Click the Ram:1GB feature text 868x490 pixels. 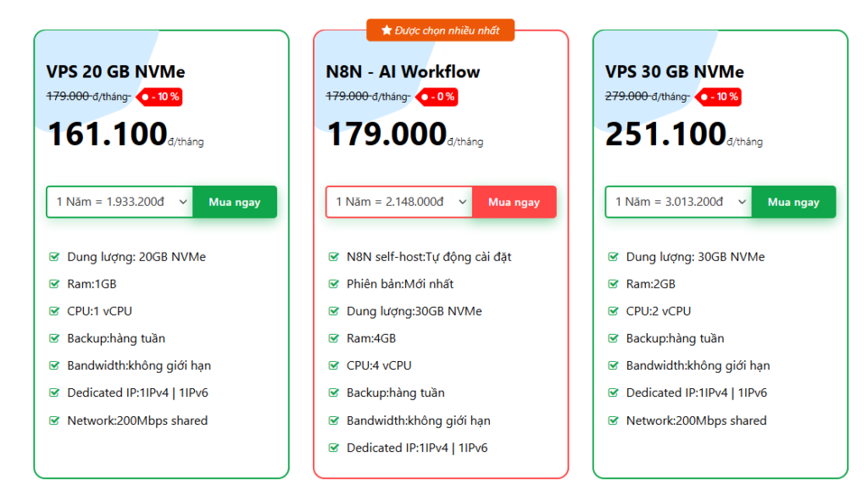[92, 284]
